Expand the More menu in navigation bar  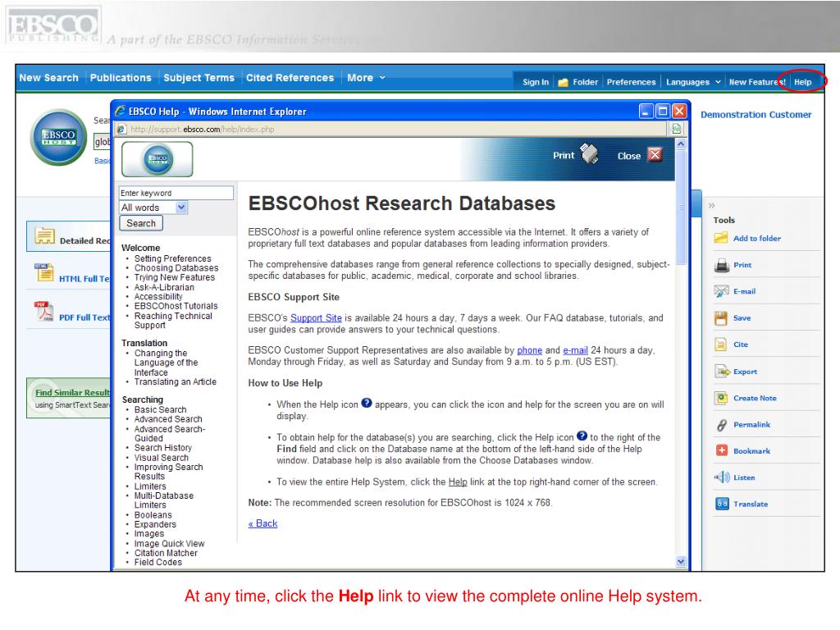[366, 78]
